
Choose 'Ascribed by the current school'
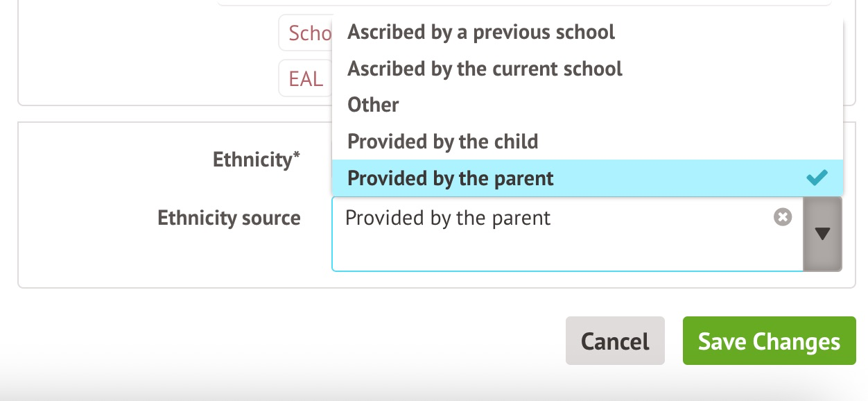click(x=485, y=69)
